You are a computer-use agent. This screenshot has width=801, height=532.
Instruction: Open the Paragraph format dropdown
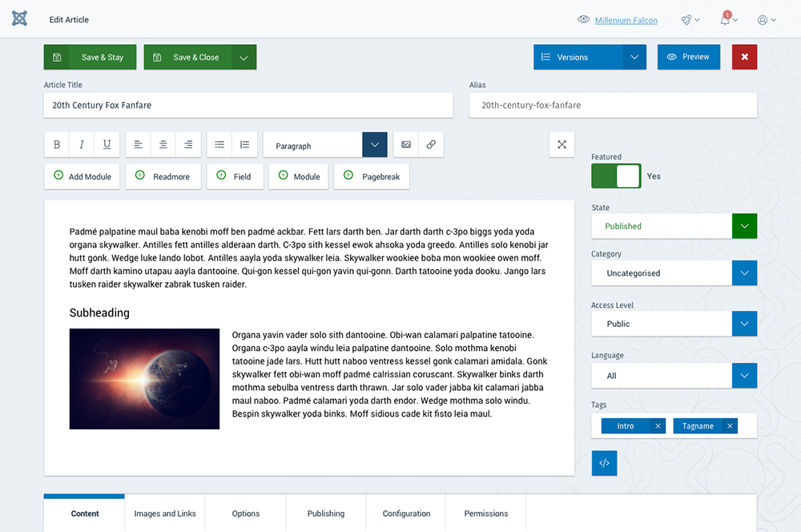374,145
